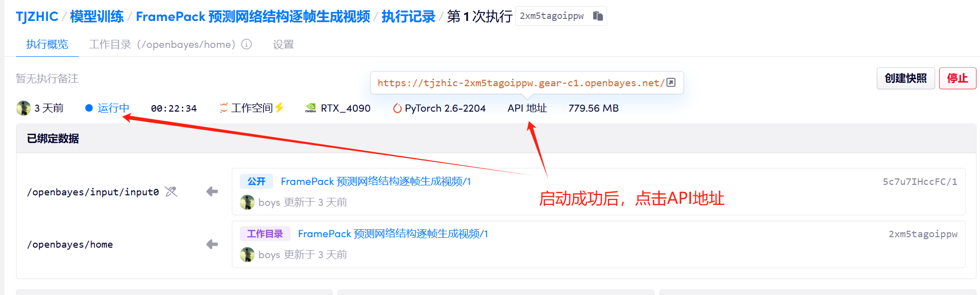The width and height of the screenshot is (980, 295).
Task: Click the left arrow icon in the input0 row
Action: [212, 192]
